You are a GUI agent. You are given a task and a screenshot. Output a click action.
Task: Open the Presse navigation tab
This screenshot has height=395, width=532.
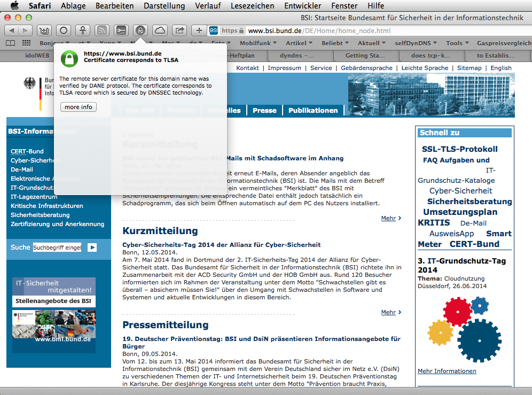tap(264, 111)
